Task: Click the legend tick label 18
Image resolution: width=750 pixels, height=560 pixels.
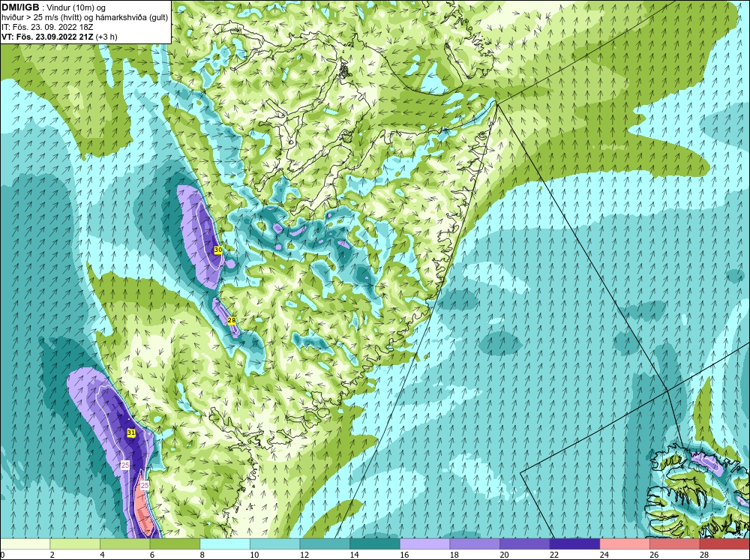Action: (454, 555)
